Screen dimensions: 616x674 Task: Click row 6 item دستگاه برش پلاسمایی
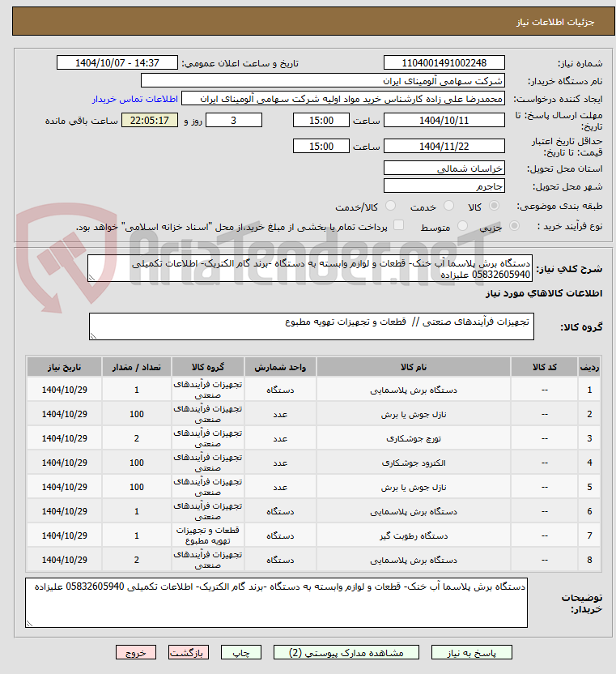coord(414,511)
